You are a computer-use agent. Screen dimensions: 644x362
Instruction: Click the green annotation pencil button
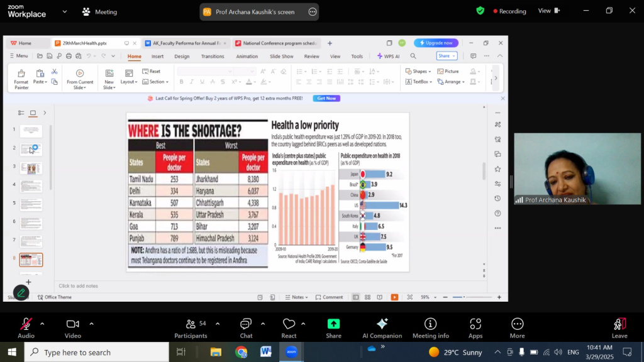[x=21, y=293]
